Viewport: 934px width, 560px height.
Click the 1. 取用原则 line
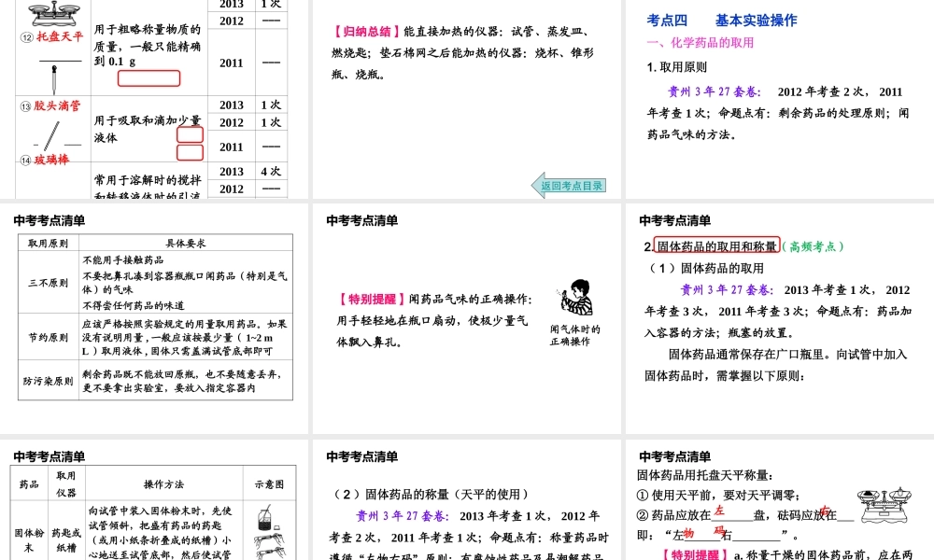click(x=677, y=67)
